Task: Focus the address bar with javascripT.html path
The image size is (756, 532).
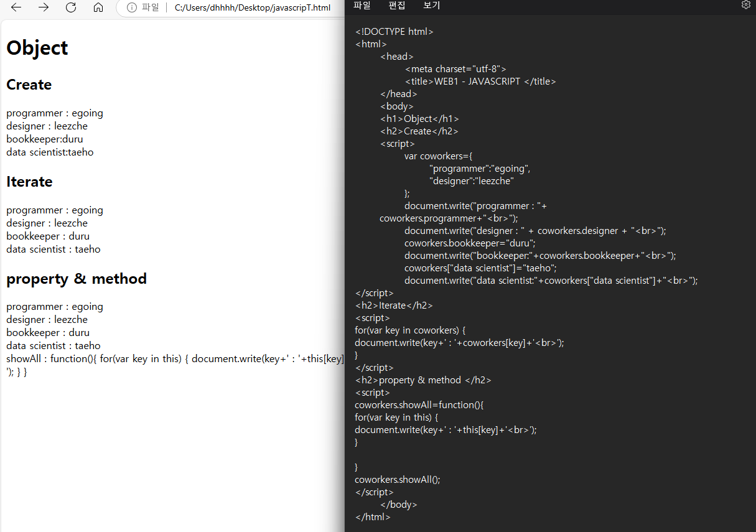Action: pos(252,7)
